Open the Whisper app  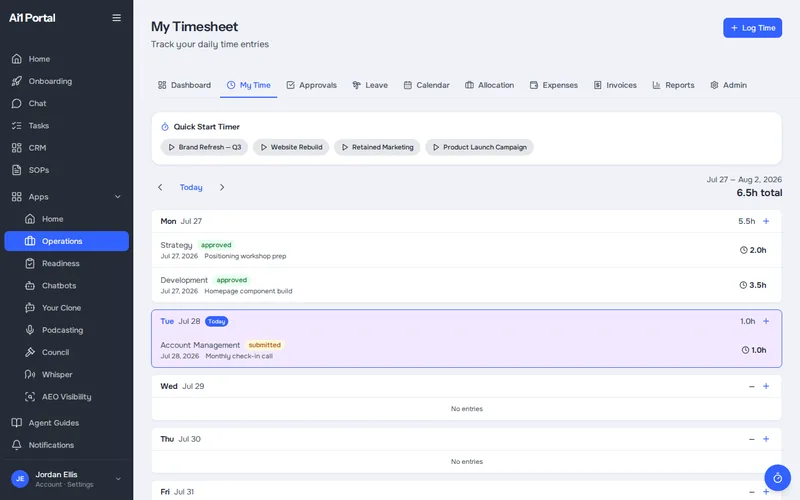[66, 374]
